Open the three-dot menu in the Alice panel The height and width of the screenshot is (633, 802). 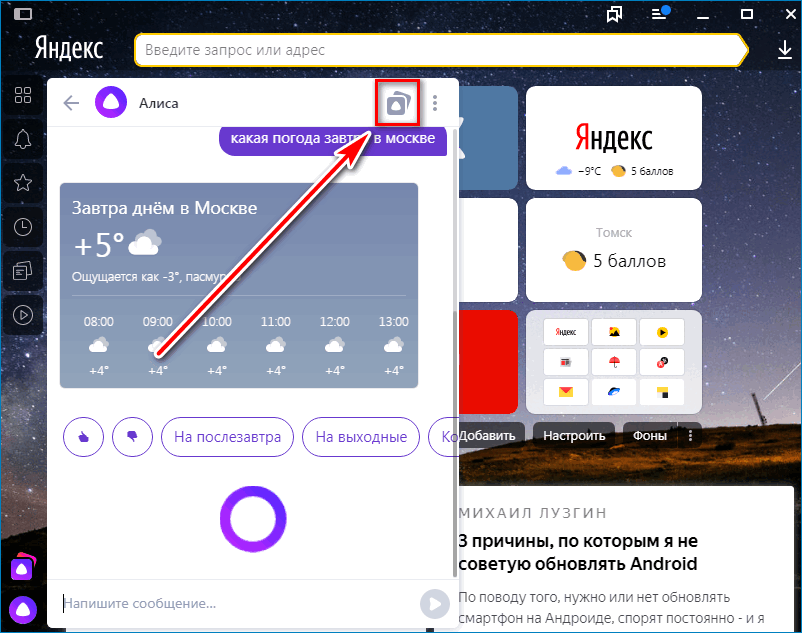coord(436,103)
